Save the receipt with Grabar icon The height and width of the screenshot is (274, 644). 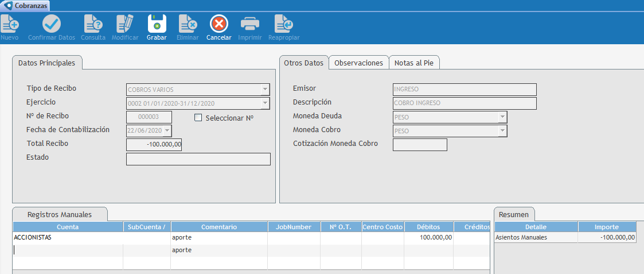coord(157,24)
